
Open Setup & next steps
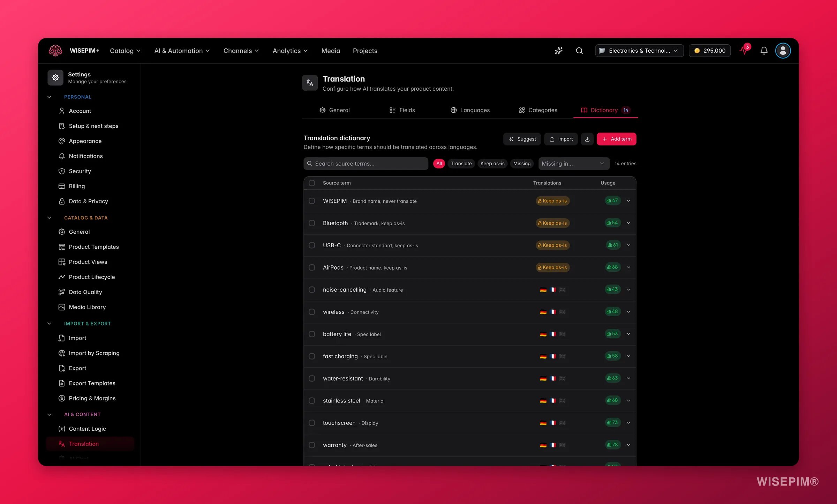tap(93, 126)
